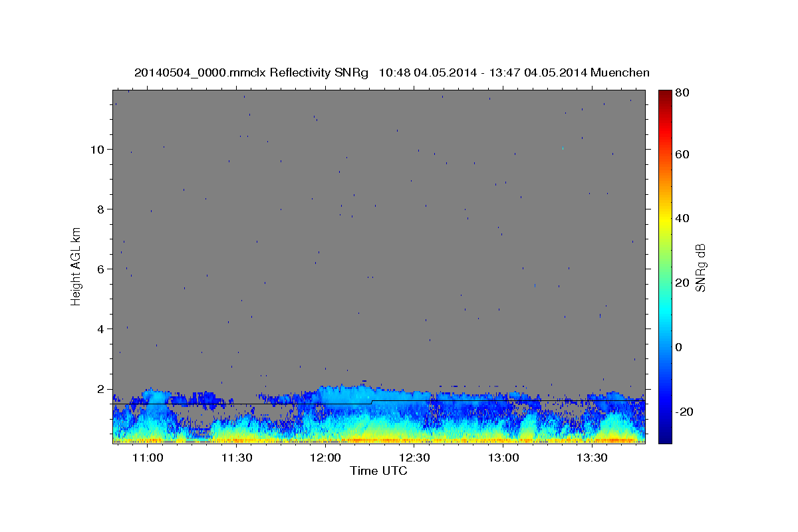Click the colorbar value 0
This screenshot has height=532, width=798.
679,347
